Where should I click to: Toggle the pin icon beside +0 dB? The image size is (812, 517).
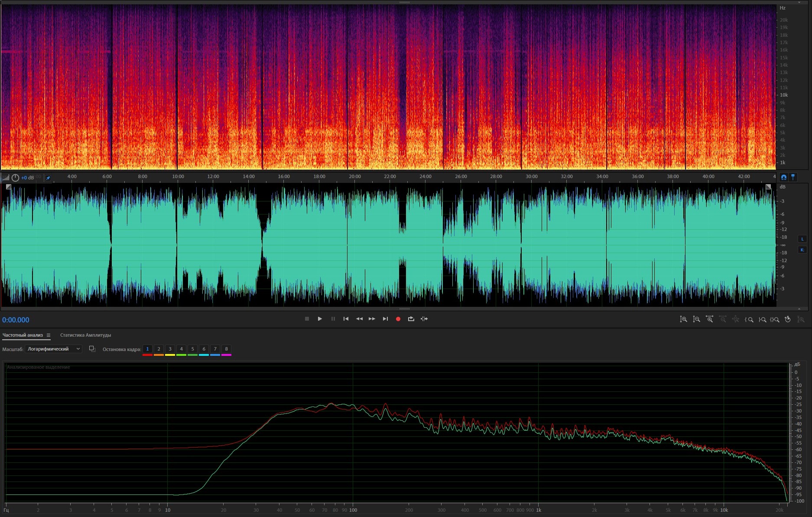pyautogui.click(x=48, y=178)
